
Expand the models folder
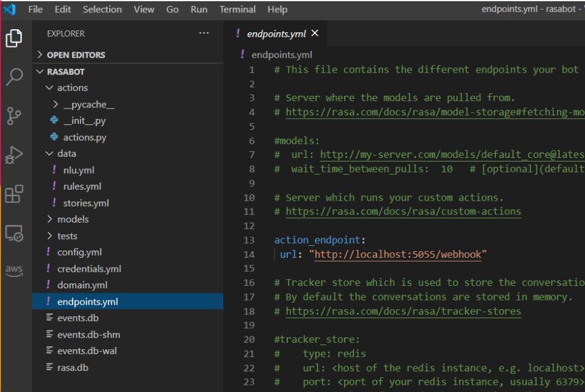click(49, 219)
